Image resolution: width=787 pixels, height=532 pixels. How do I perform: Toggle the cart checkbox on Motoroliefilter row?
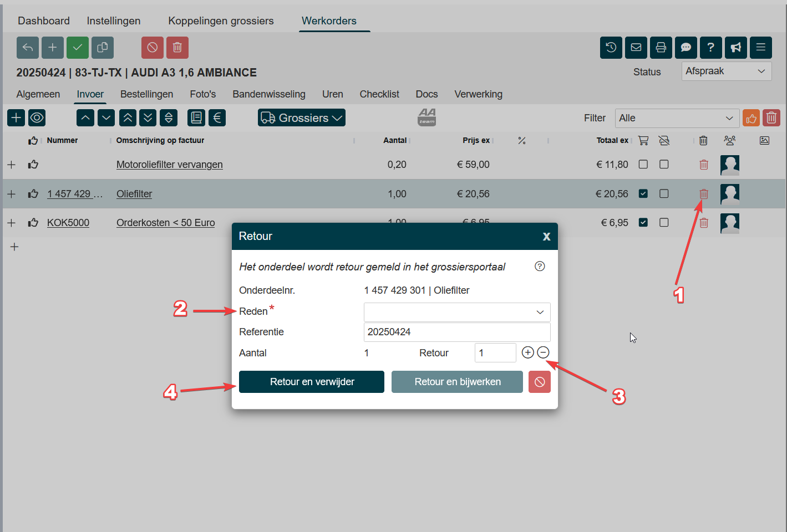[643, 165]
